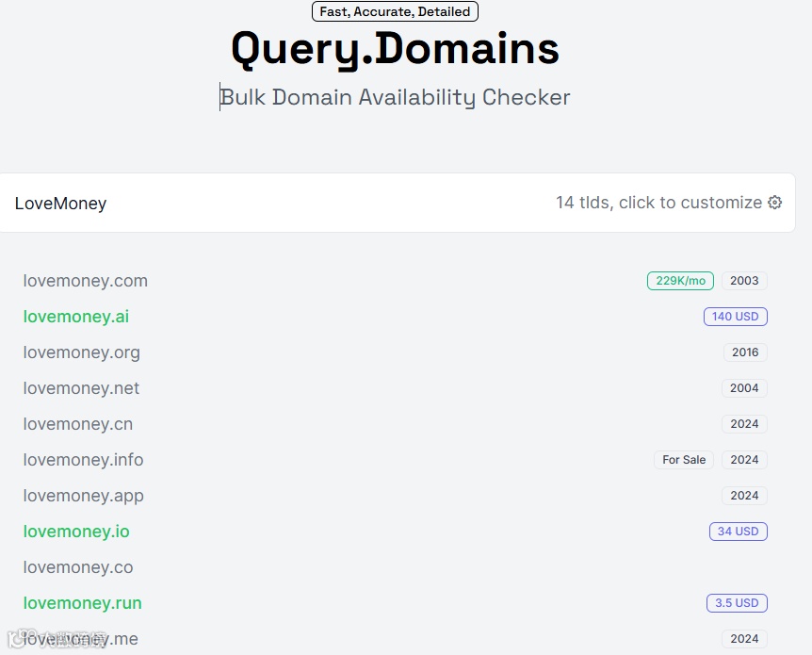Click the 229K/mo traffic badge
Screen dimensions: 812x655
click(680, 281)
